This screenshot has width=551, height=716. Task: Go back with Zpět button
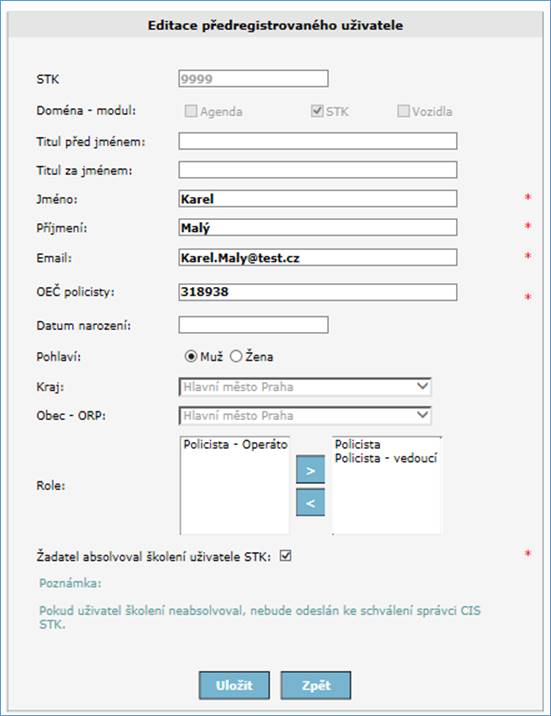coord(316,685)
